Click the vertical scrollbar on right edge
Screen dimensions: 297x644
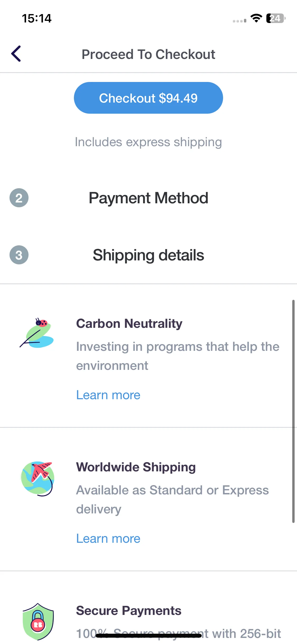point(293,411)
